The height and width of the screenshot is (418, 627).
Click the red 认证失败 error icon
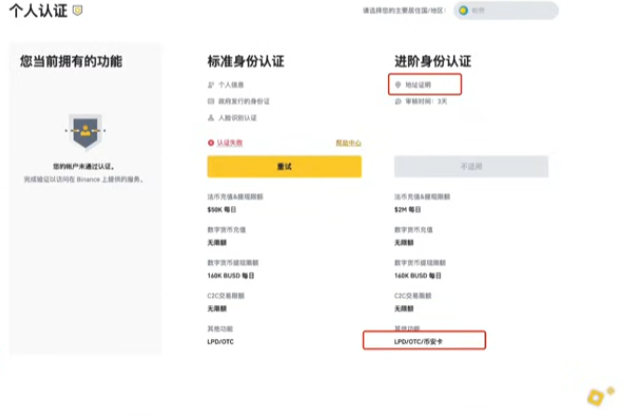pos(211,143)
